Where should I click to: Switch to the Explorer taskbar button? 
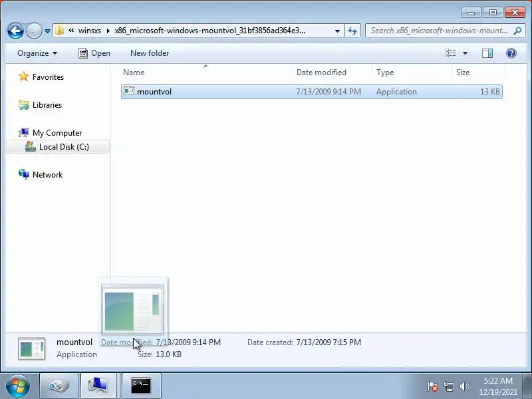(98, 386)
